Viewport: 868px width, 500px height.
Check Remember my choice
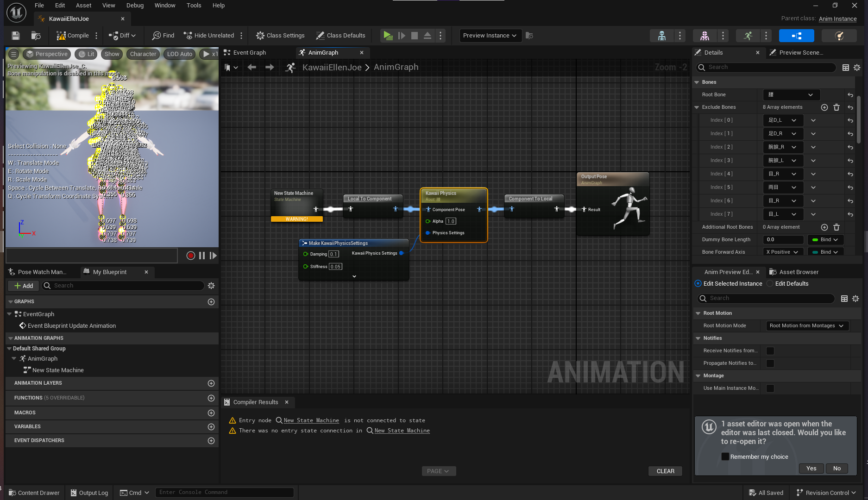tap(725, 456)
